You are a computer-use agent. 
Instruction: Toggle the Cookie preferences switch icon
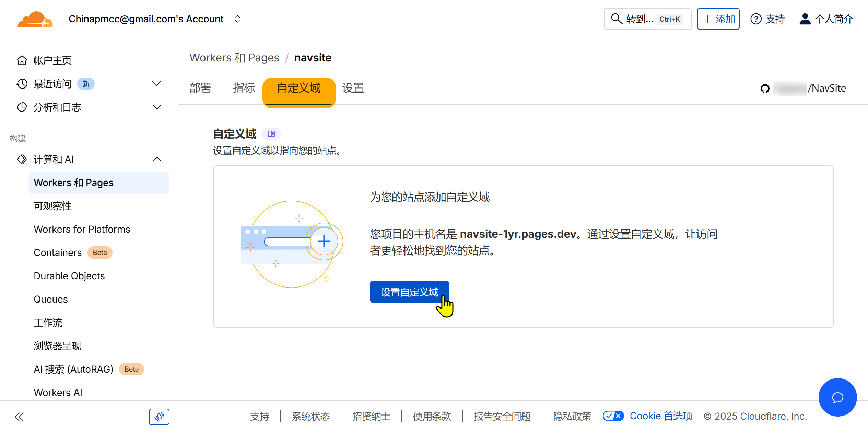point(613,416)
